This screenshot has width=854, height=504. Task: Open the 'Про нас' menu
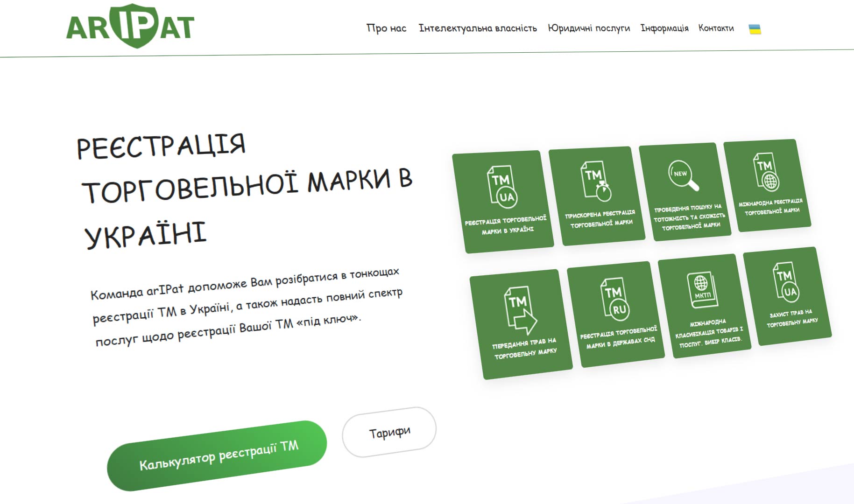[x=386, y=28]
